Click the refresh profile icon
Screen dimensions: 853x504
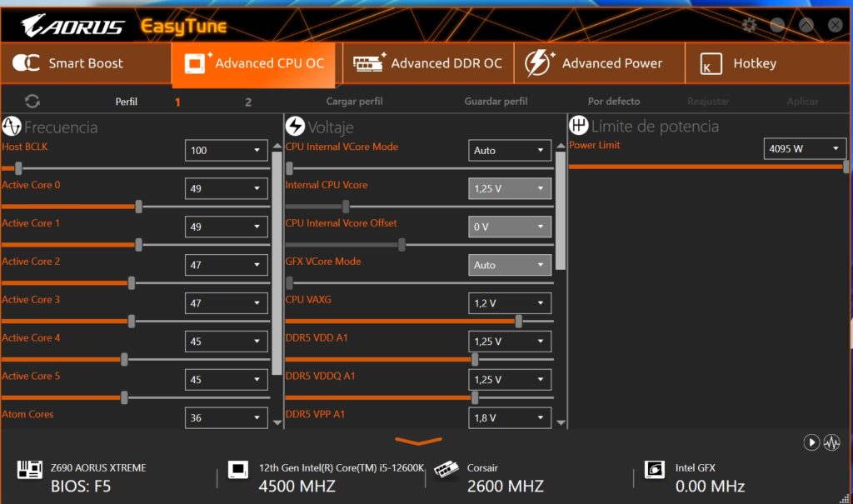pyautogui.click(x=32, y=102)
